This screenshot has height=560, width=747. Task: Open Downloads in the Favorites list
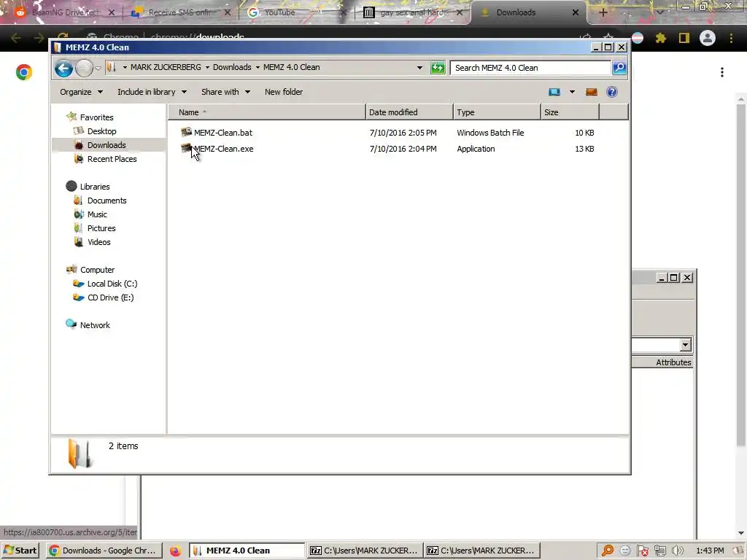pyautogui.click(x=107, y=145)
